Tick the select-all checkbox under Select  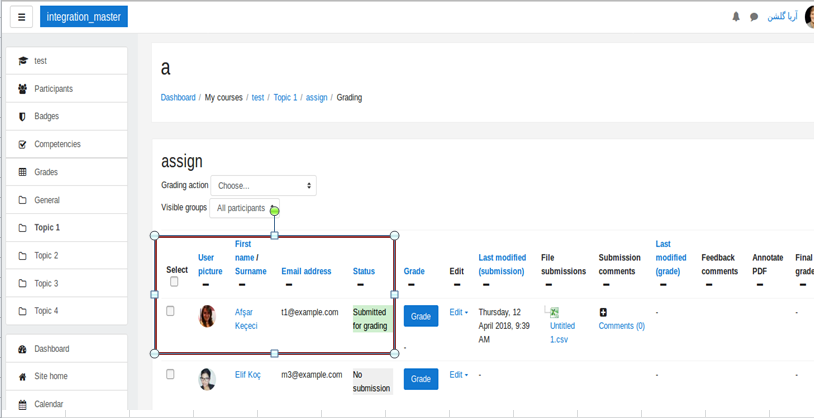coord(174,281)
